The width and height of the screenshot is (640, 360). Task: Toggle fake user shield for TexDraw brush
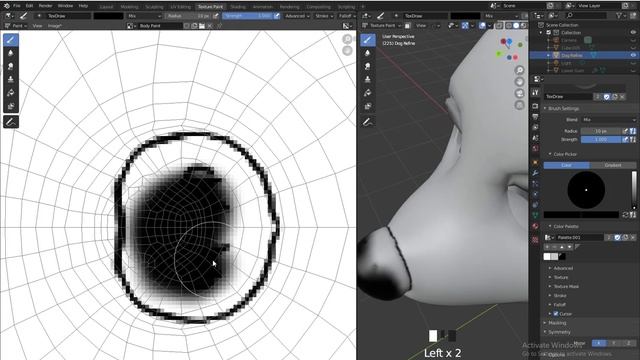click(607, 97)
